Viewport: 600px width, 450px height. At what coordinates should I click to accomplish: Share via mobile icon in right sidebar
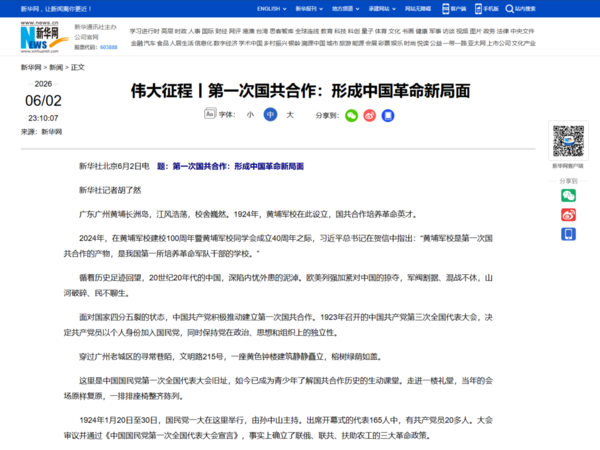pyautogui.click(x=568, y=234)
